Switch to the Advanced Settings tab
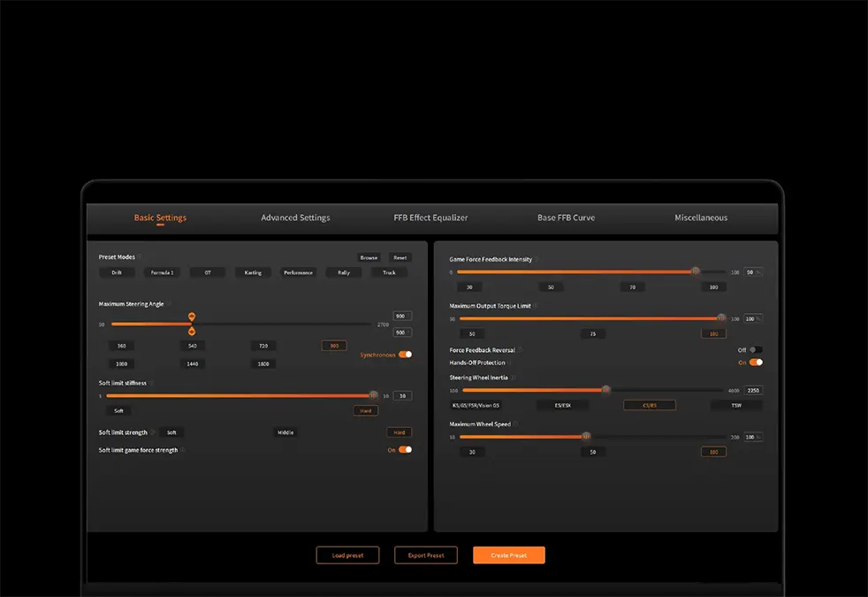The width and height of the screenshot is (868, 597). [295, 218]
